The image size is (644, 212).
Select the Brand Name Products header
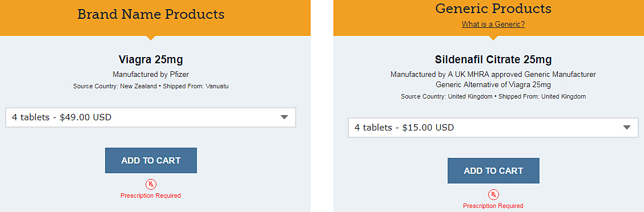pos(151,14)
